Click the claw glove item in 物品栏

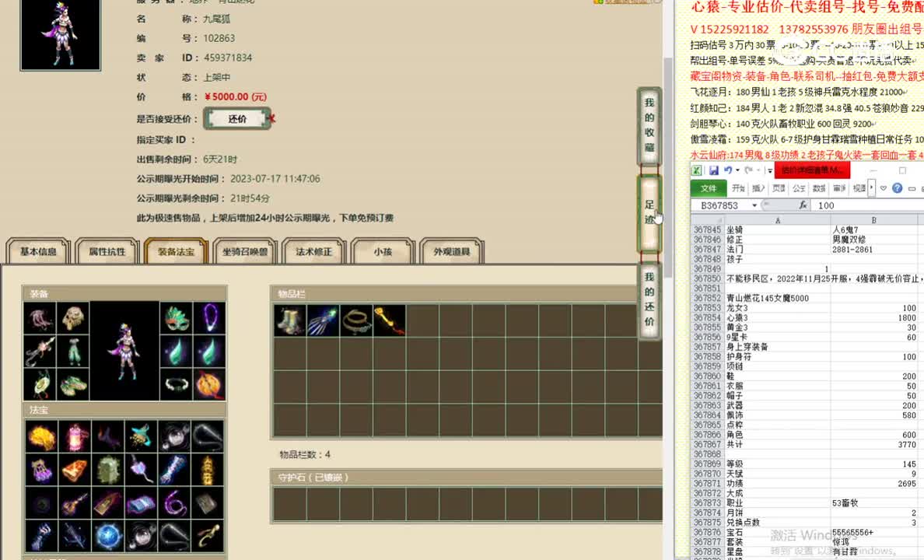[x=322, y=320]
